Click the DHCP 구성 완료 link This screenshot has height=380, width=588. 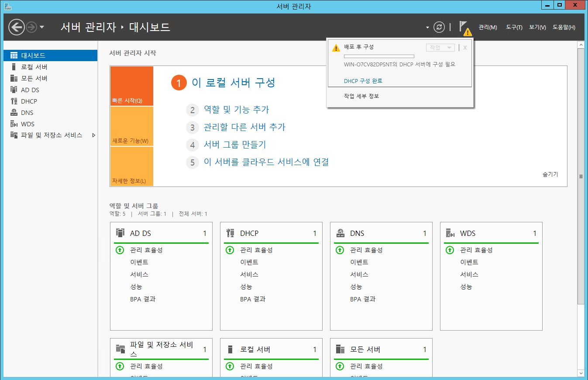click(363, 81)
